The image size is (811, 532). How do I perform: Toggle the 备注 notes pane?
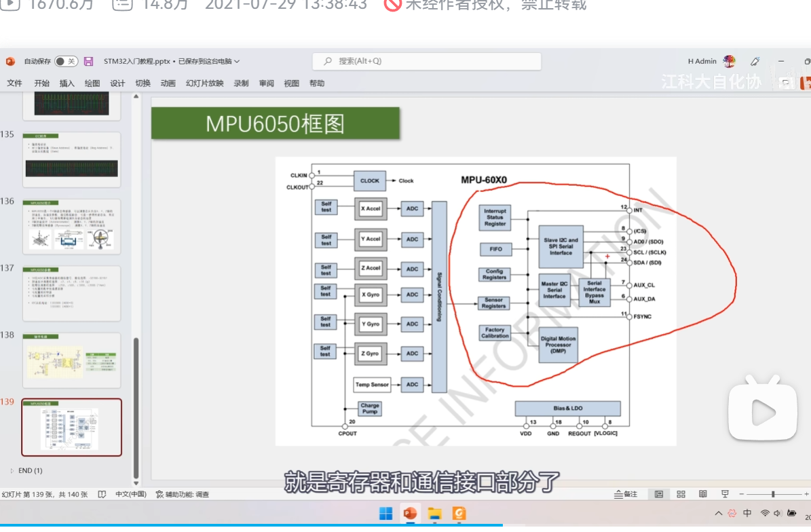pyautogui.click(x=626, y=494)
